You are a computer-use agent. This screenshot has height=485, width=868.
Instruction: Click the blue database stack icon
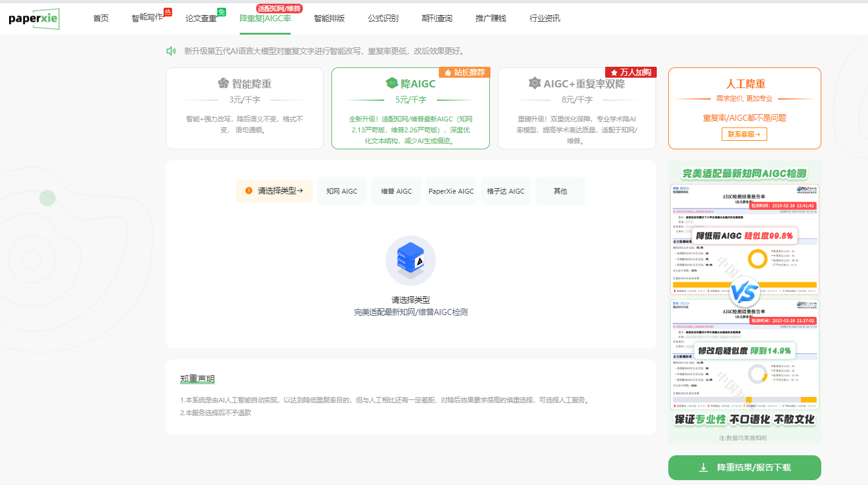click(x=410, y=260)
